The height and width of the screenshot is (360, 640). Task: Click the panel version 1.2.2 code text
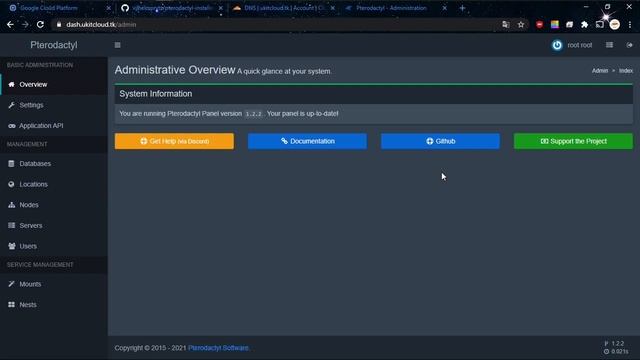[x=253, y=114]
